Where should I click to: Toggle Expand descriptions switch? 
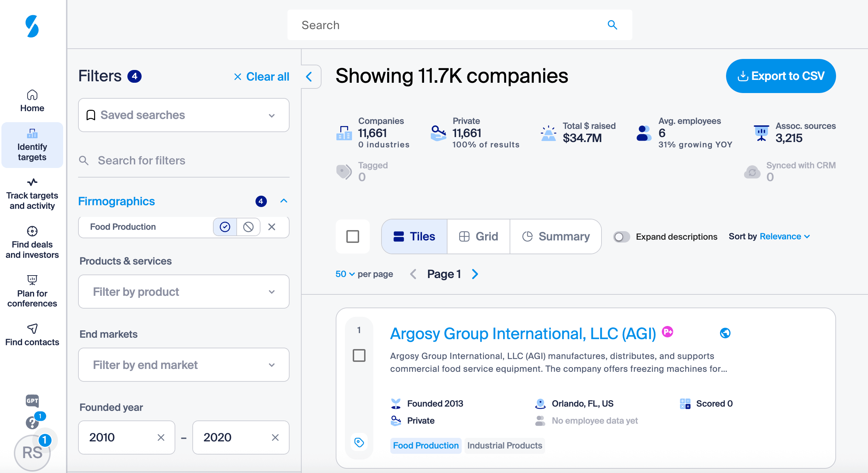coord(621,237)
